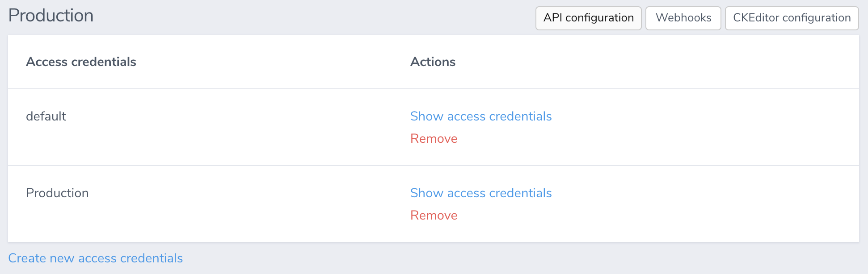Select the Production credentials name cell
The height and width of the screenshot is (274, 868).
click(57, 193)
